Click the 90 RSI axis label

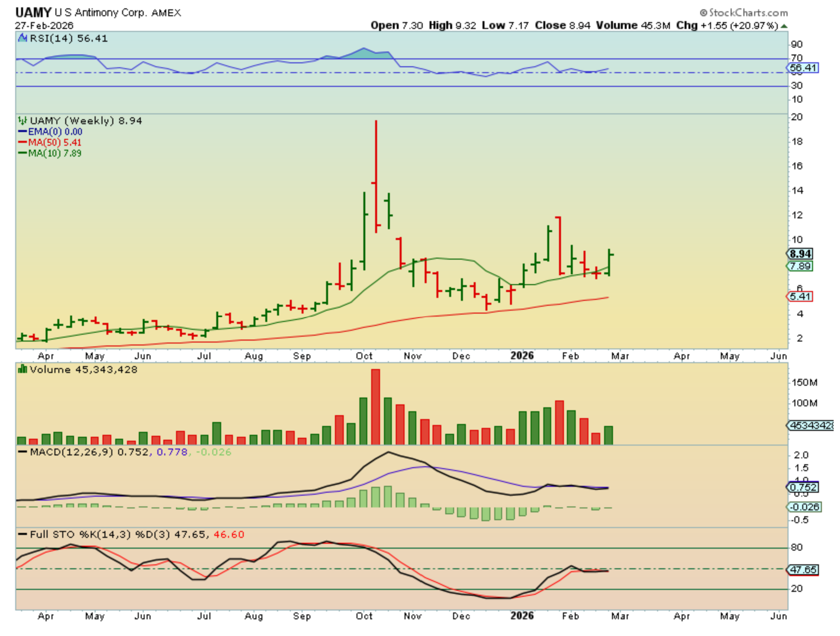[x=797, y=44]
